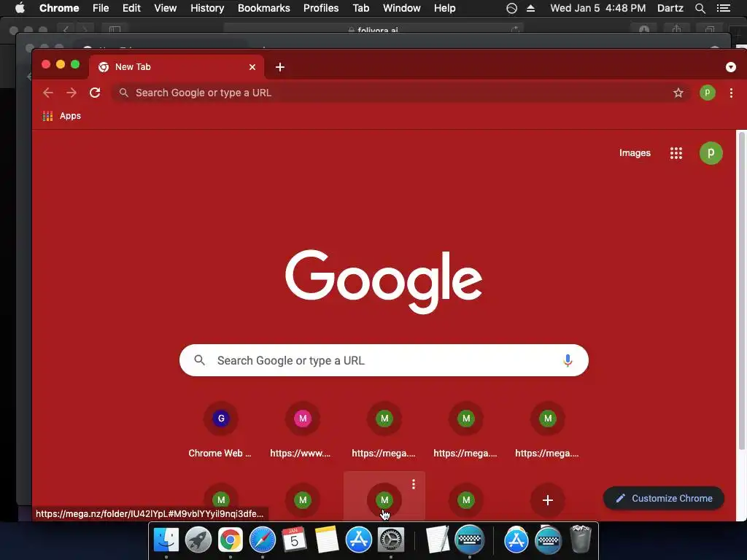Start voice search with the microphone icon
The width and height of the screenshot is (747, 560).
(x=568, y=360)
